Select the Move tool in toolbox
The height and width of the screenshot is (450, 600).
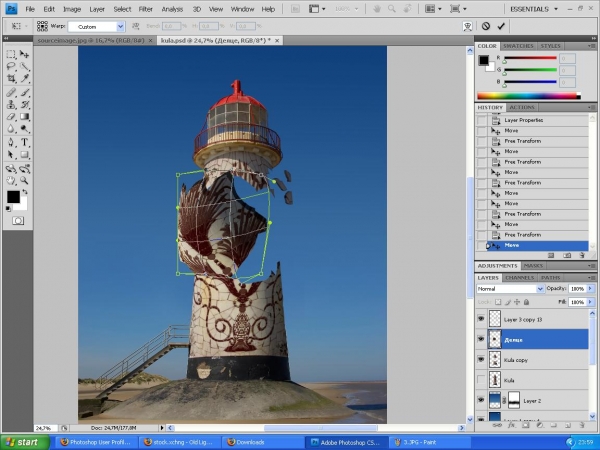pyautogui.click(x=24, y=54)
